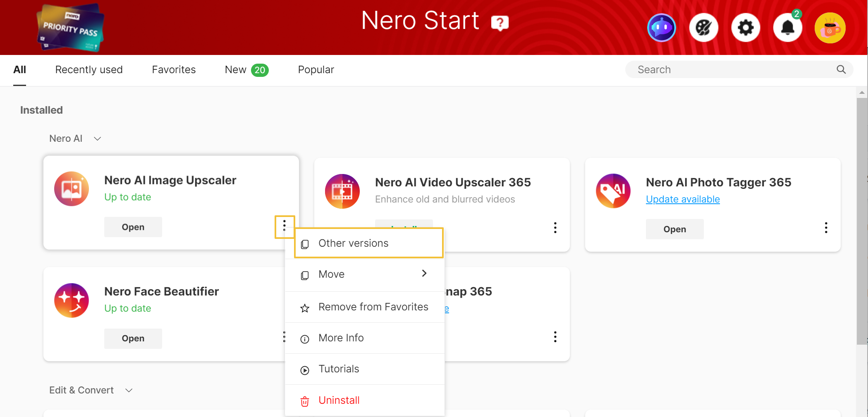Click in the Search field
868x417 pixels.
click(x=739, y=69)
